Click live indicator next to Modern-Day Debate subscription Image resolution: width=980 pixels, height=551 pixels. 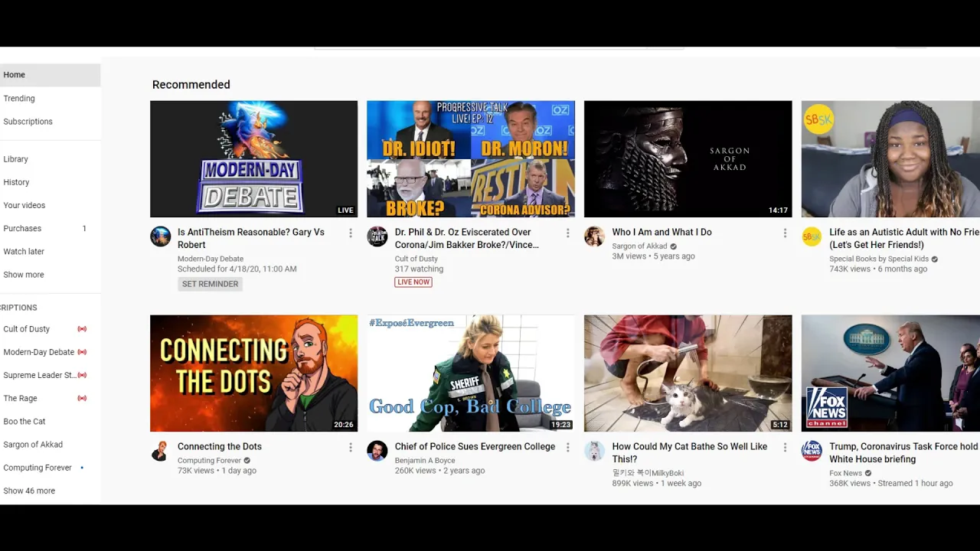point(82,352)
